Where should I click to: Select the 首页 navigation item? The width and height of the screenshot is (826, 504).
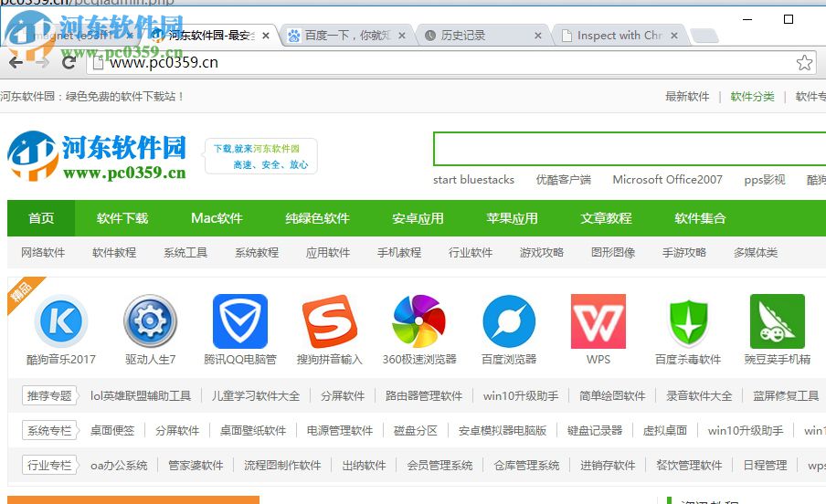coord(41,218)
